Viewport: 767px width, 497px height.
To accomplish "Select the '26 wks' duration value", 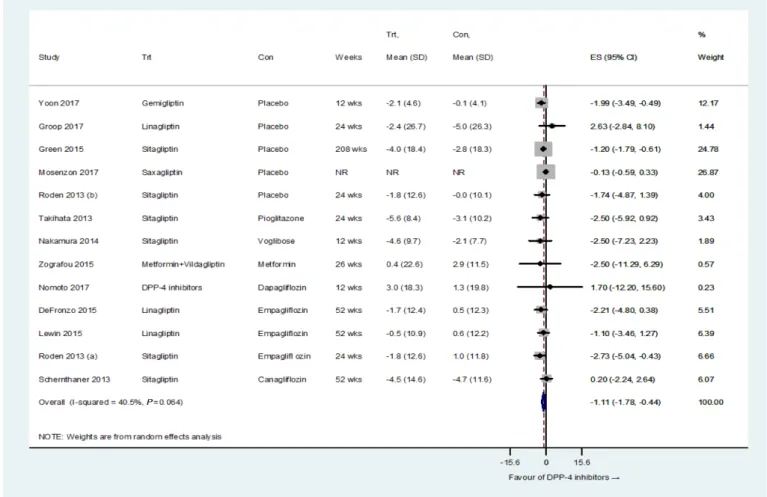I will [349, 264].
